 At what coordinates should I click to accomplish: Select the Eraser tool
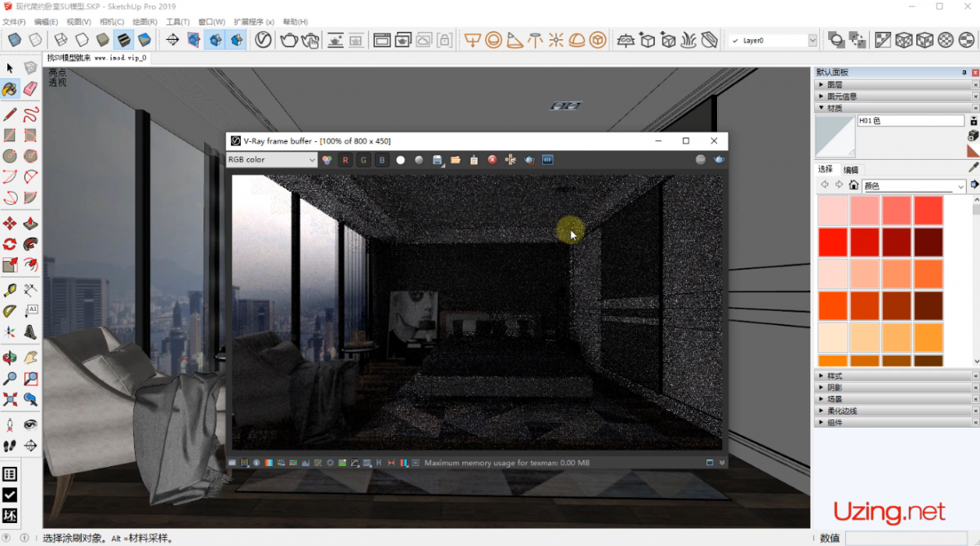tap(30, 88)
